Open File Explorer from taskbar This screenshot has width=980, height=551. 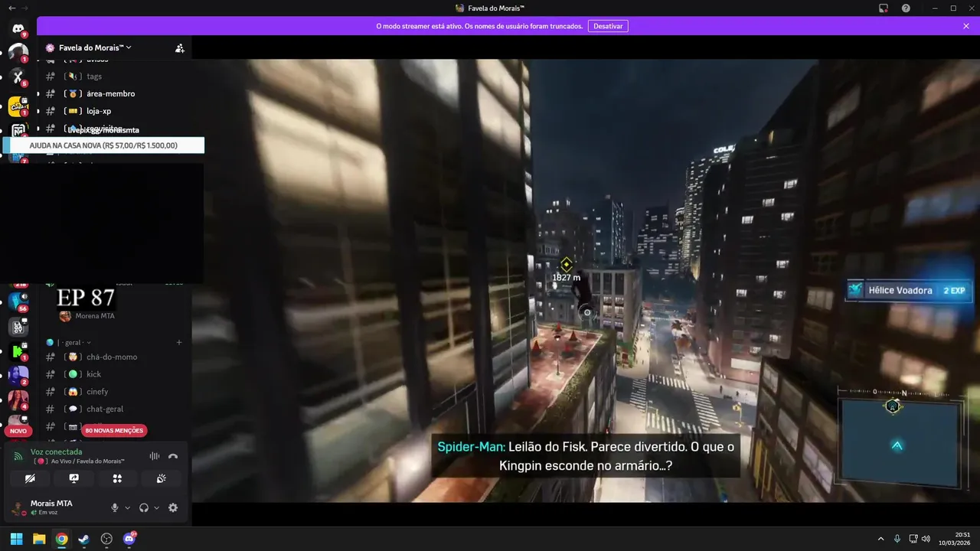(x=39, y=539)
